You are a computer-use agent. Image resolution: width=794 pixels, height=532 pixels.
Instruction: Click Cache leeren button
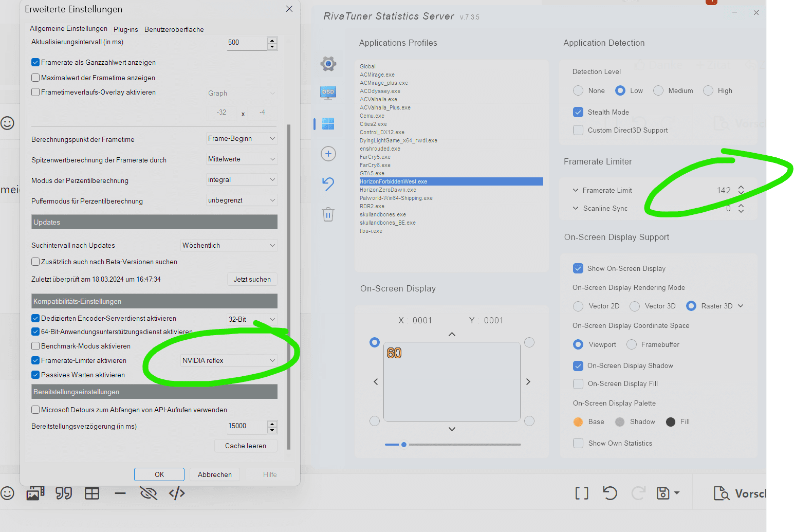coord(246,446)
